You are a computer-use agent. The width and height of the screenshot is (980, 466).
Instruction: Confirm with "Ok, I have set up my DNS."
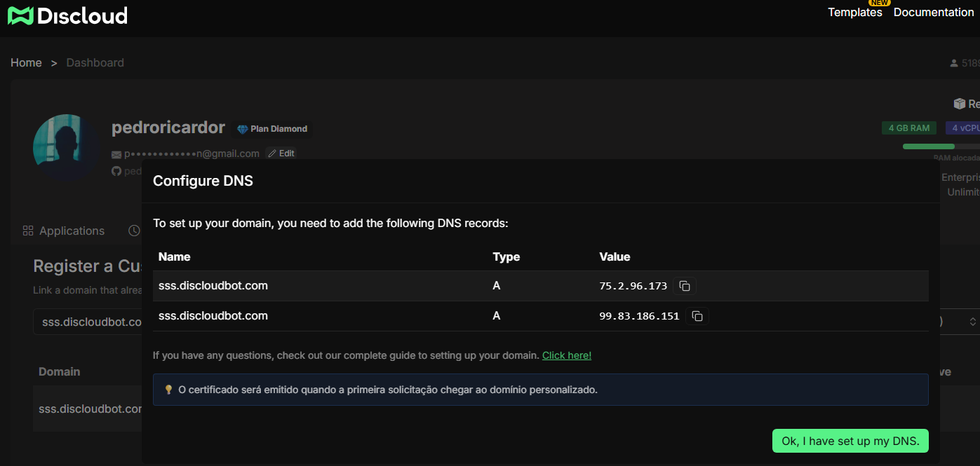(x=850, y=441)
